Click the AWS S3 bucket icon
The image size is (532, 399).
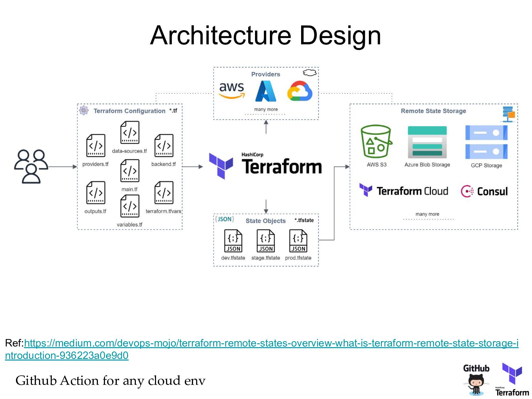pyautogui.click(x=376, y=141)
